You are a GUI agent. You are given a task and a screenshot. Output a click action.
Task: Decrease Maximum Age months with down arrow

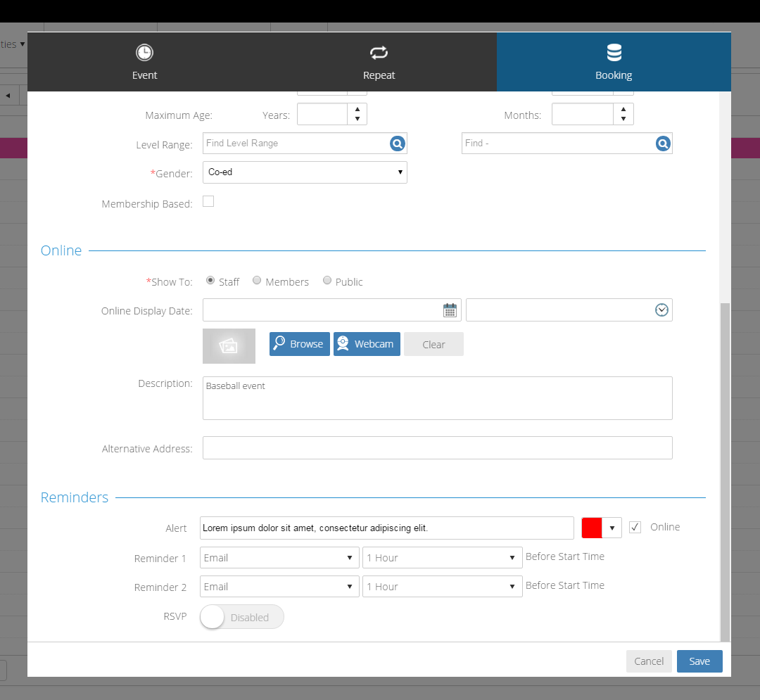[x=623, y=119]
